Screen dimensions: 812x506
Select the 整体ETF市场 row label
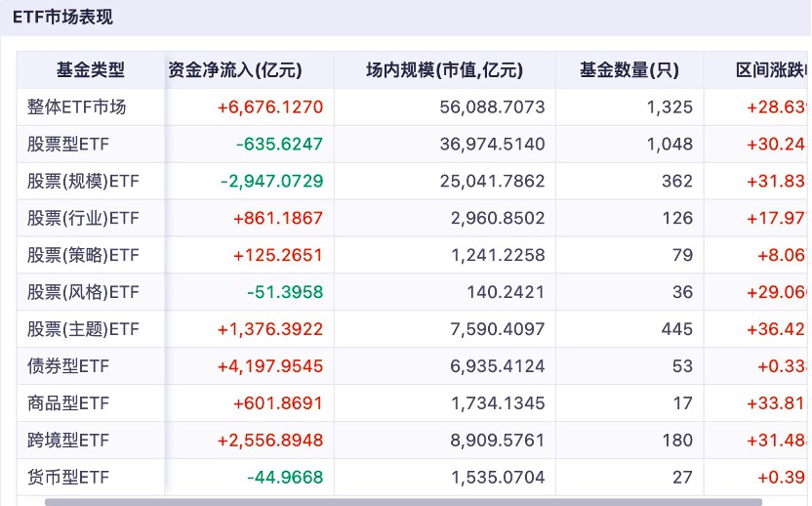pyautogui.click(x=77, y=107)
